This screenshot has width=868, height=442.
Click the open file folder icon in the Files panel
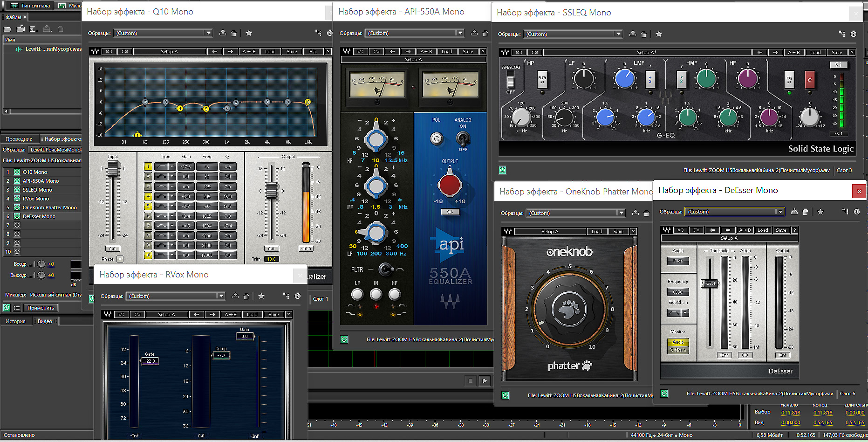pyautogui.click(x=7, y=29)
